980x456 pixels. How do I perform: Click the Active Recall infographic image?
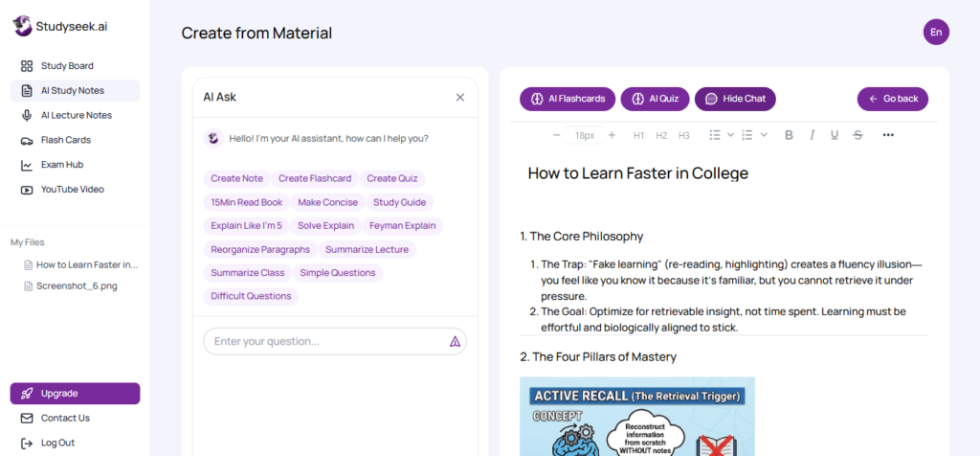coord(636,417)
